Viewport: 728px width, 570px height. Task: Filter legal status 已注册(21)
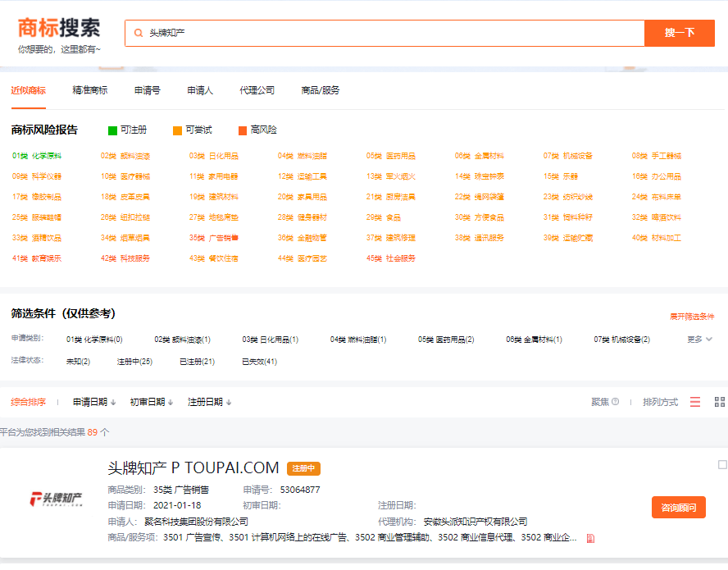pos(198,362)
